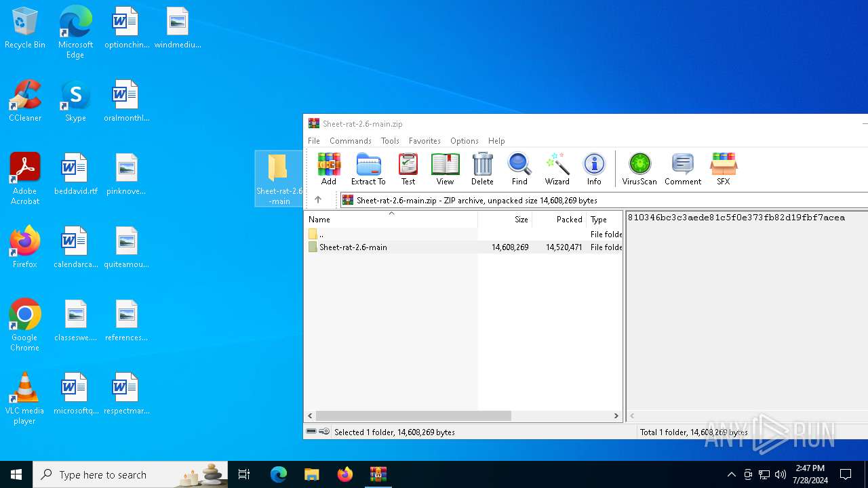Click the taskbar search box
Viewport: 868px width, 488px height.
pos(130,474)
